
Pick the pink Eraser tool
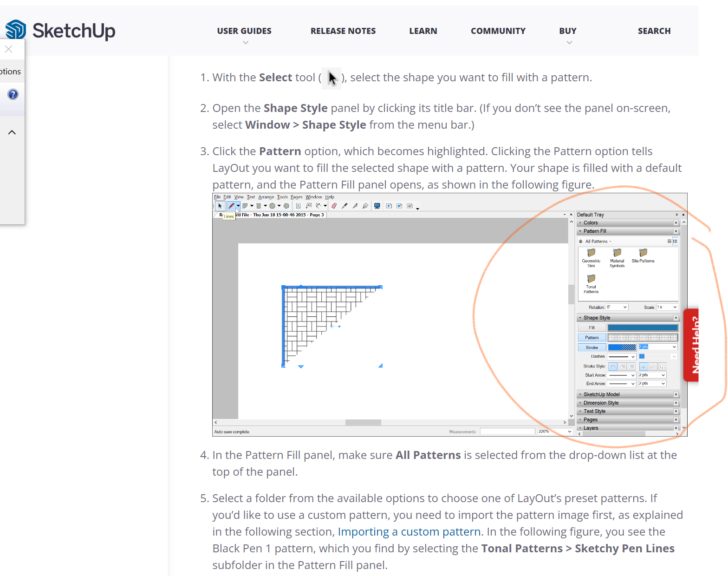[334, 206]
